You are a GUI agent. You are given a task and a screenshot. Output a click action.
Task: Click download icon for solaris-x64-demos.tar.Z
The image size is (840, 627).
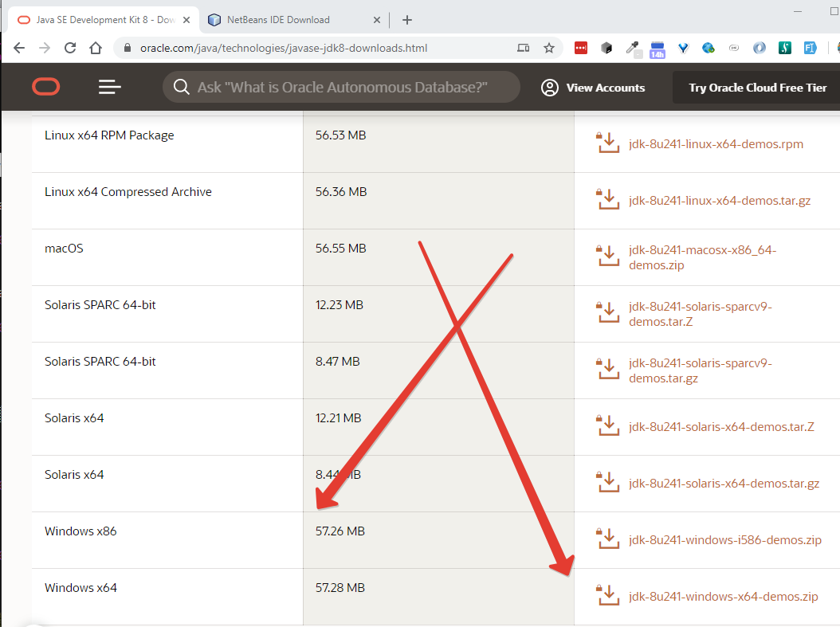click(x=608, y=425)
